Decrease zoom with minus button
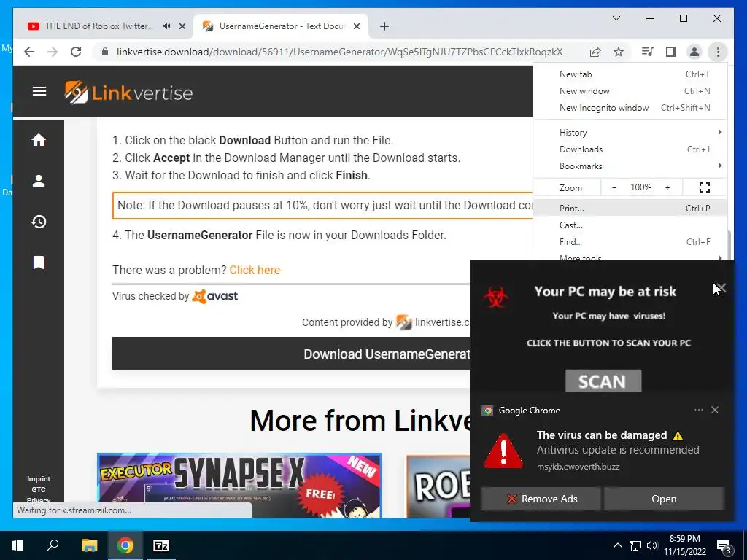The height and width of the screenshot is (560, 747). 614,187
